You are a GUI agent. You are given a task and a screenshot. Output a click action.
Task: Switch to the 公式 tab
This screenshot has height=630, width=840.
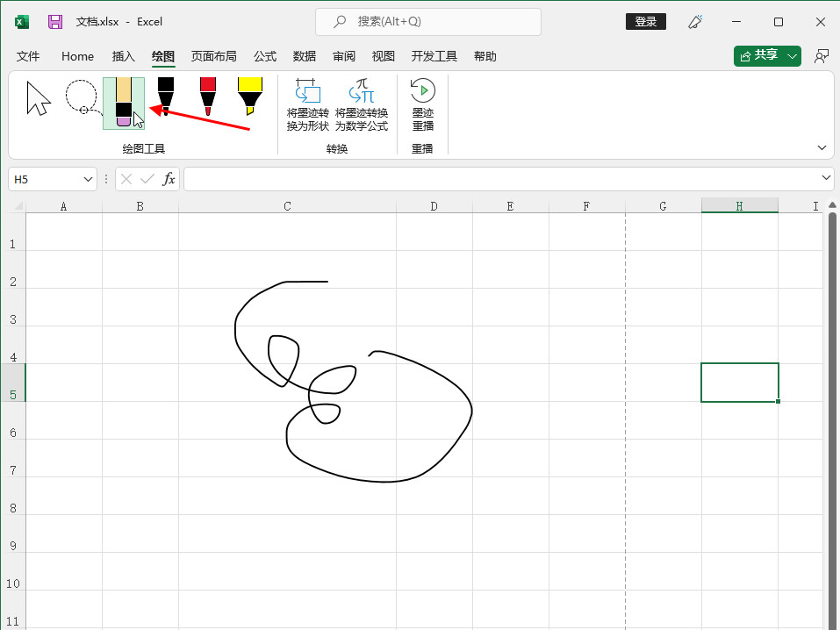click(x=265, y=56)
